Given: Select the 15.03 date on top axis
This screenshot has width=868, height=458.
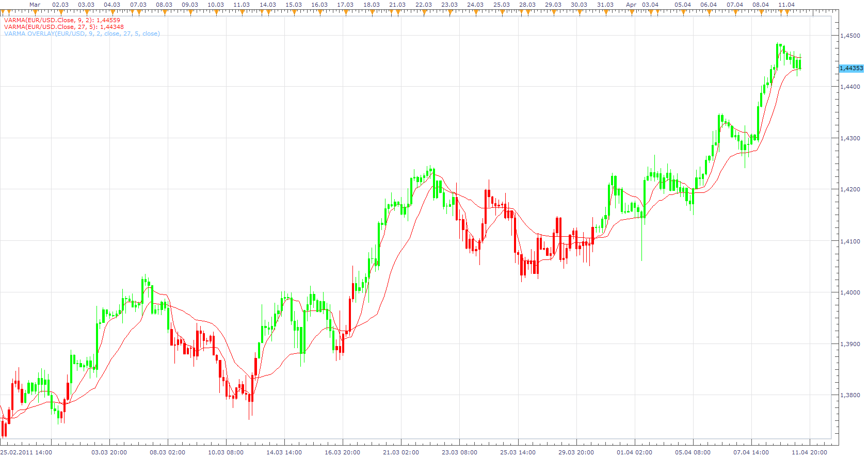Looking at the screenshot, I should click(x=294, y=5).
